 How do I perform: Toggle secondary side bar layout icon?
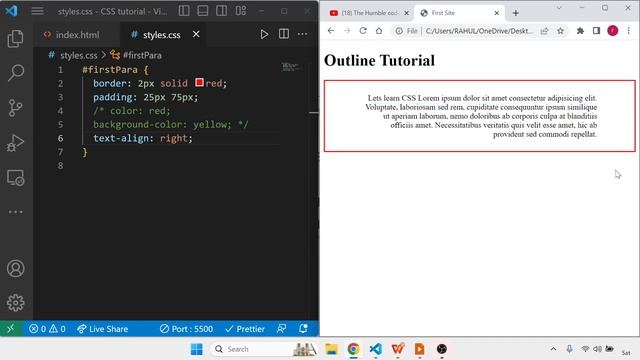tap(222, 11)
